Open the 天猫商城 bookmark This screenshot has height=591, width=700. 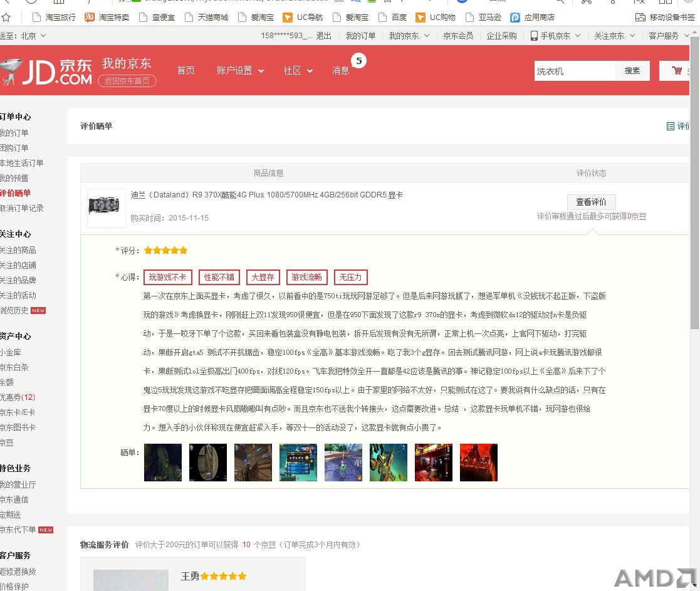point(206,18)
